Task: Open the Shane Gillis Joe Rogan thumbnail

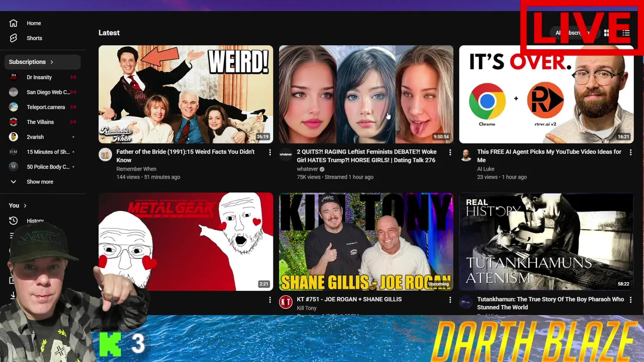Action: coord(366,241)
